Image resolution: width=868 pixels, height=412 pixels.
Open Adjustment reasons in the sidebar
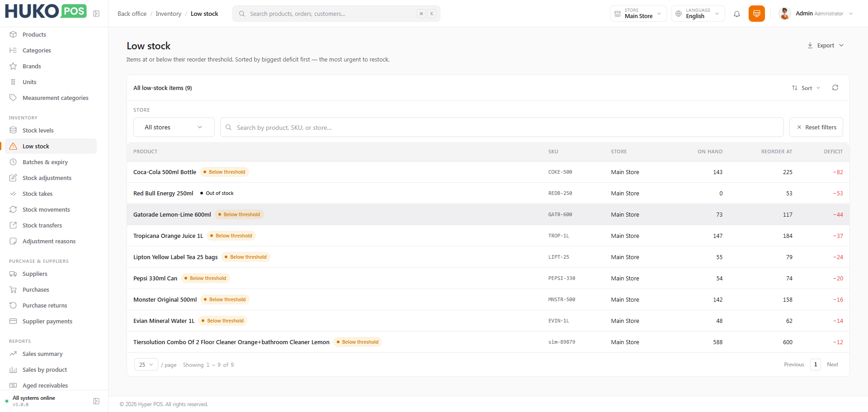[x=49, y=241]
